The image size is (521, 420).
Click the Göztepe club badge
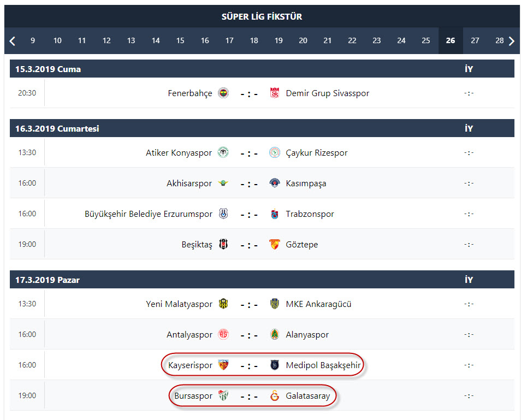[275, 244]
